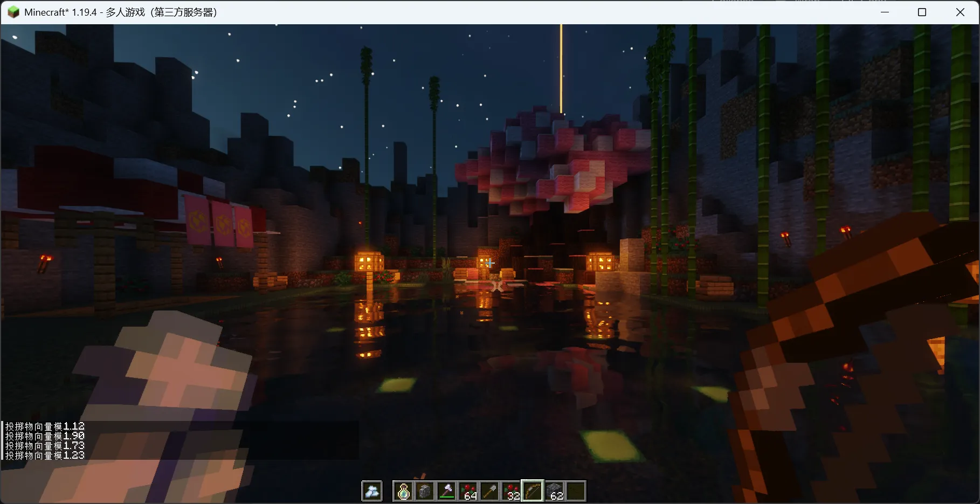This screenshot has width=980, height=504.
Task: Click the off-hand slot with the white item
Action: tap(372, 491)
